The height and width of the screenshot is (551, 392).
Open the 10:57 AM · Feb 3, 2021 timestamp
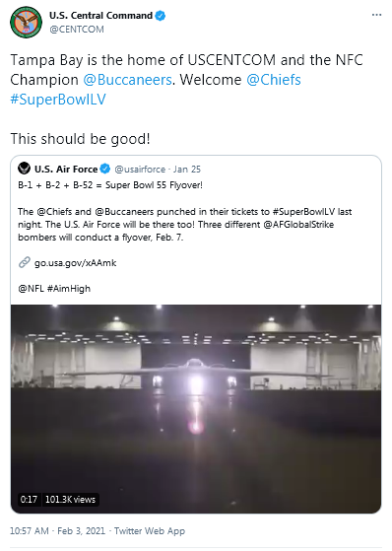(x=57, y=531)
